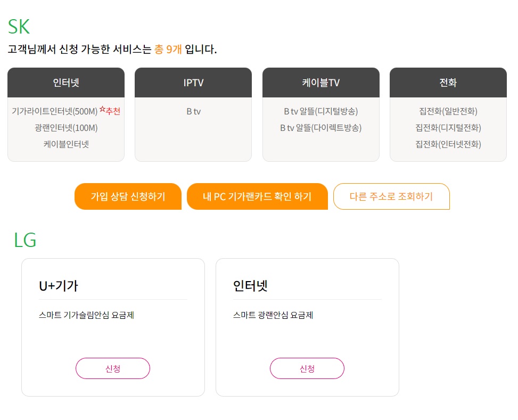Click the 인터넷 category header
The width and height of the screenshot is (518, 420).
pyautogui.click(x=66, y=83)
